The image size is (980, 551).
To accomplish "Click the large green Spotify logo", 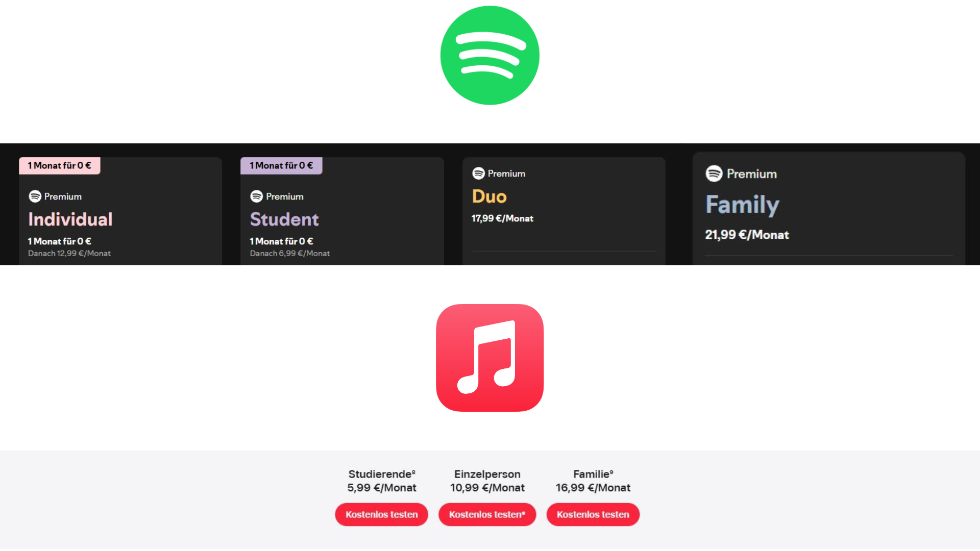I will (490, 55).
